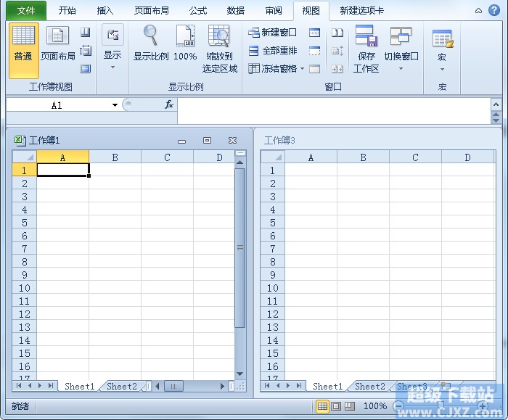Set zoom to 100% button
The image size is (508, 420).
[x=185, y=44]
